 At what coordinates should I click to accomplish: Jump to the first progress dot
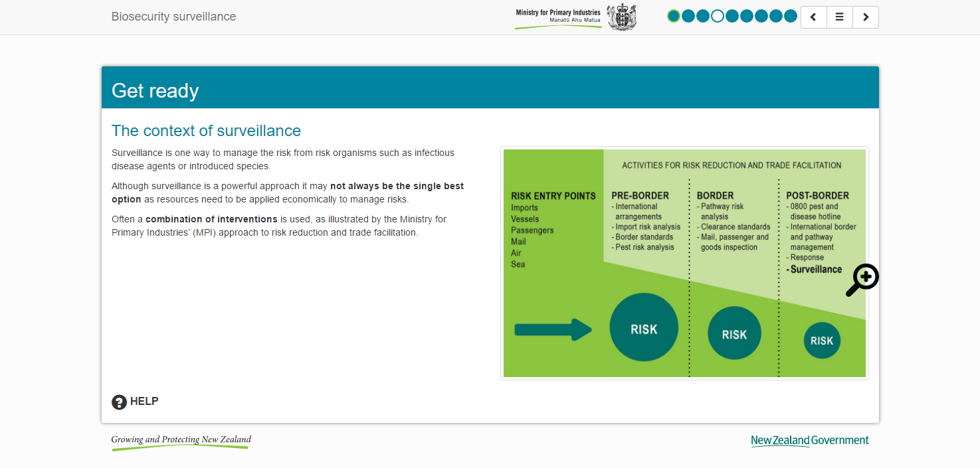tap(674, 16)
